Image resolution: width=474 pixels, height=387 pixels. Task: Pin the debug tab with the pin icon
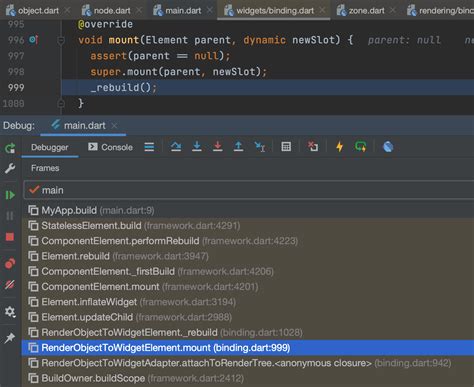pyautogui.click(x=10, y=338)
